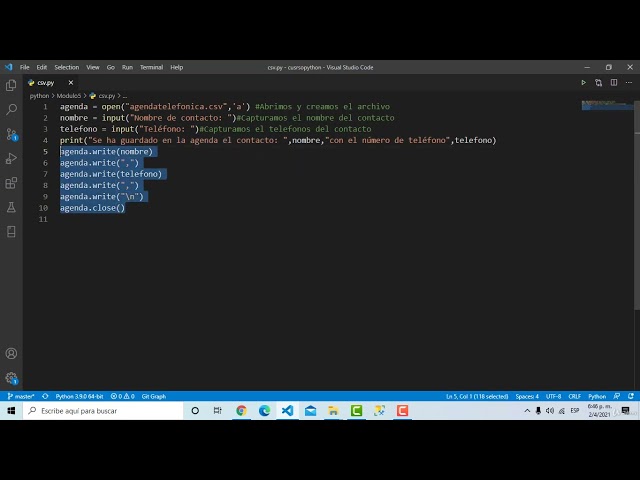Open the Explorer view in activity bar
The width and height of the screenshot is (640, 480).
click(11, 85)
